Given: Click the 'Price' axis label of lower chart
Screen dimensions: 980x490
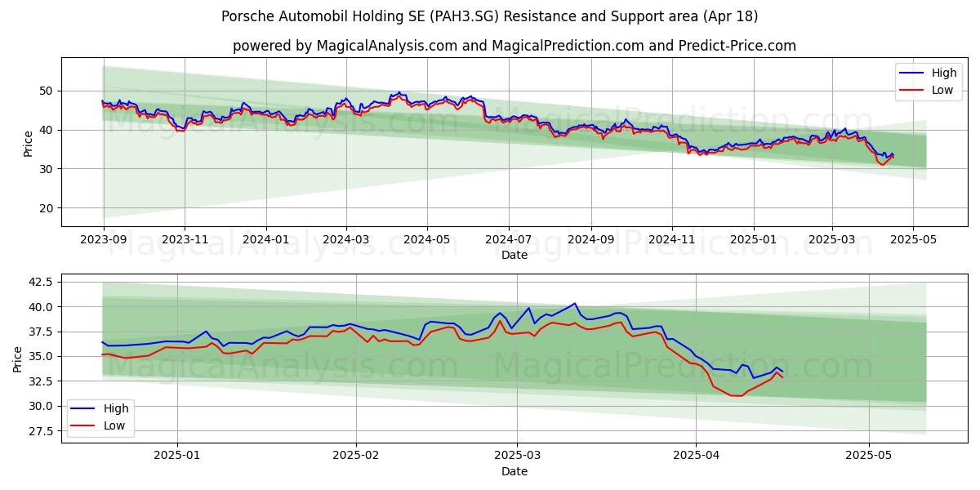Looking at the screenshot, I should coord(19,359).
